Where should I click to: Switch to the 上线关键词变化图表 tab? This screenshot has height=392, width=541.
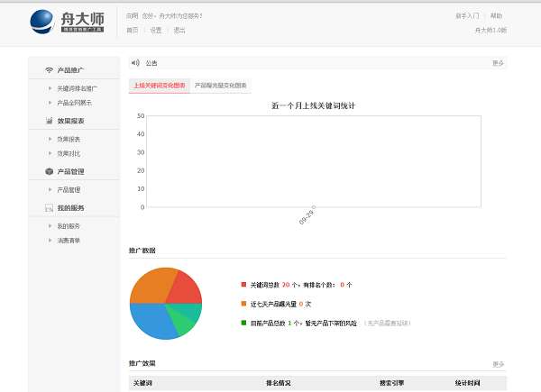tap(160, 85)
